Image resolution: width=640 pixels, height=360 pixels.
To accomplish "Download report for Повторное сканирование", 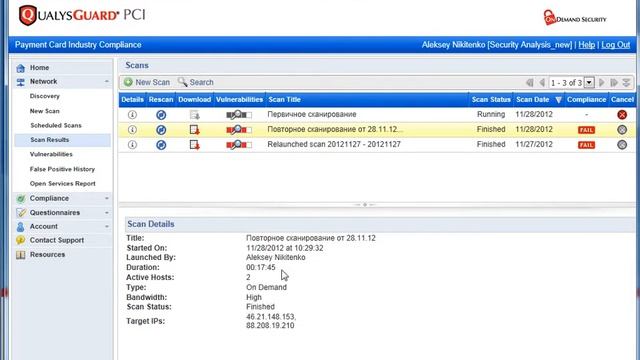I will [195, 130].
